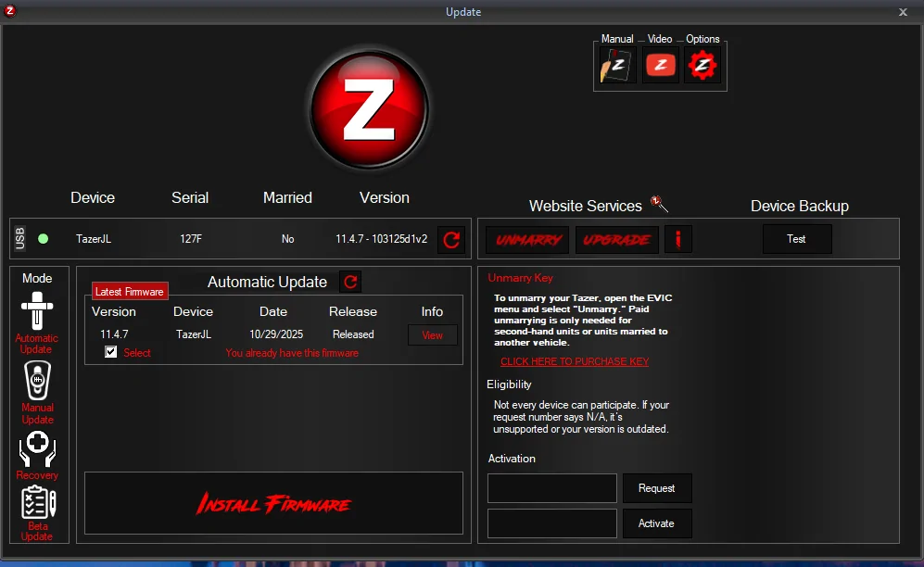Image resolution: width=924 pixels, height=567 pixels.
Task: Click the Unmarry button
Action: pyautogui.click(x=527, y=240)
